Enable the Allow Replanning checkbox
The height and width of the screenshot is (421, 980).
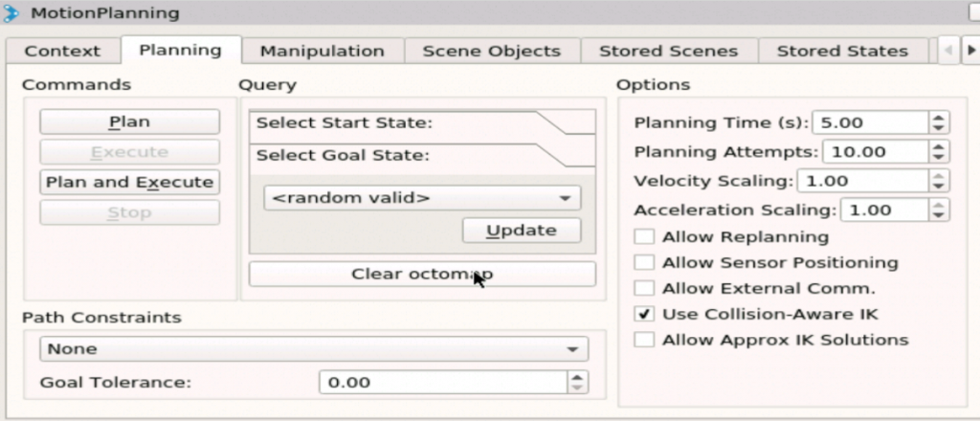point(645,236)
